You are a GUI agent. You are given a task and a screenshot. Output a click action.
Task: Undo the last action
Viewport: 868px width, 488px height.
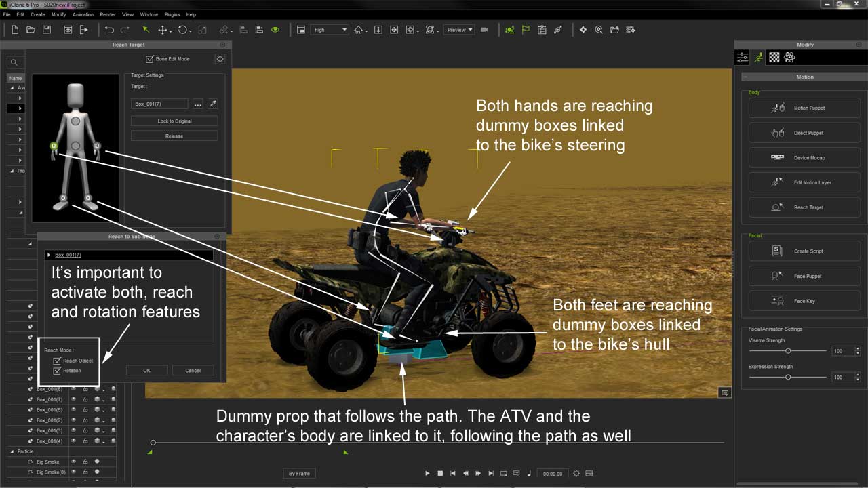tap(109, 30)
